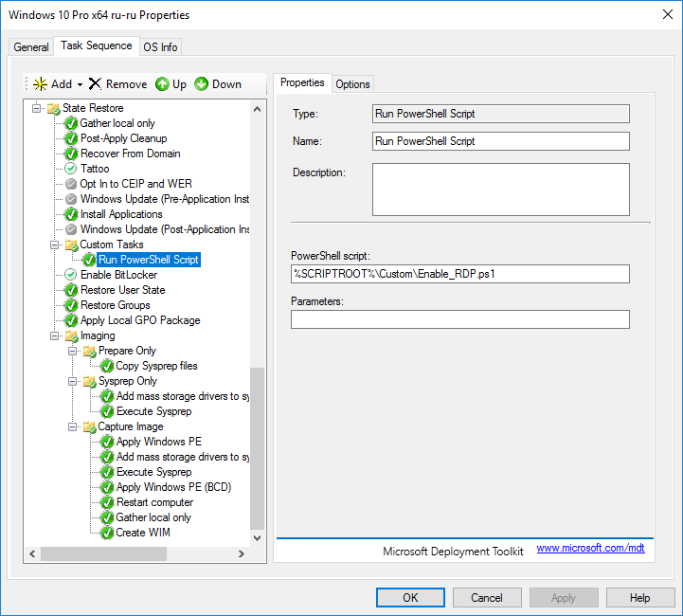683x616 pixels.
Task: Click the check icon beside Post-Apply Cleanup
Action: point(71,138)
